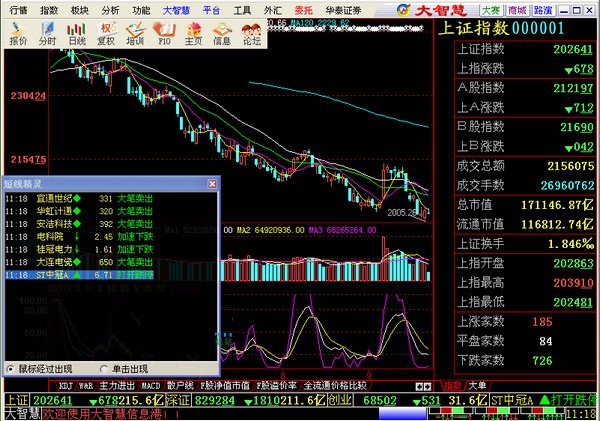Click the 大赛 button
Screen dimensions: 600x421
(491, 10)
